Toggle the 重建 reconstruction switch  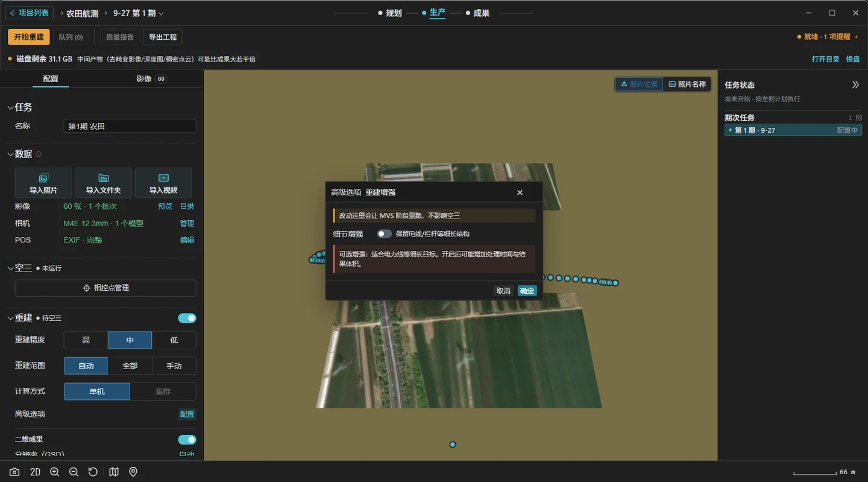[x=187, y=318]
